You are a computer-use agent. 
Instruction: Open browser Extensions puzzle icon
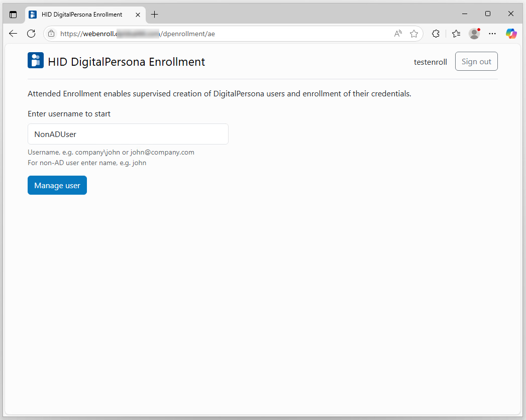436,34
